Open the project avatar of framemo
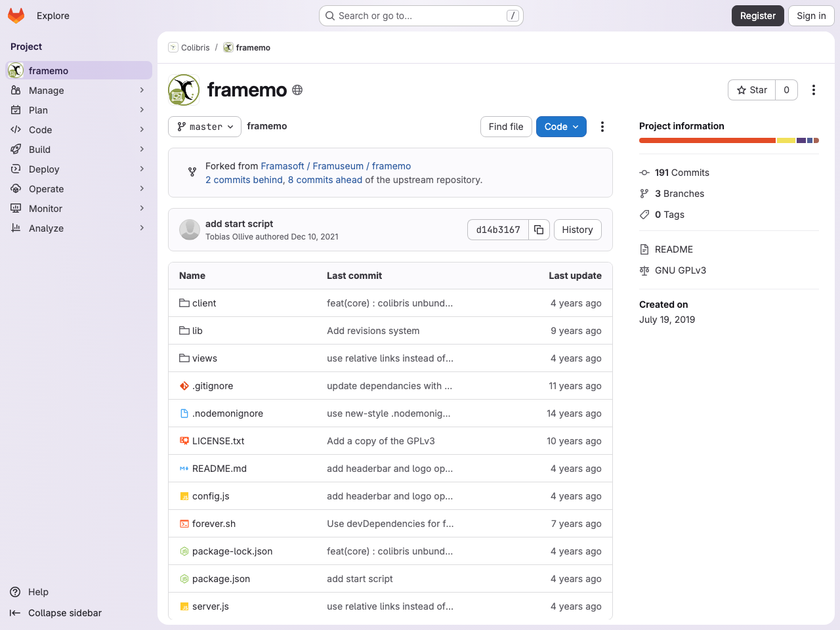The height and width of the screenshot is (630, 840). click(x=183, y=90)
